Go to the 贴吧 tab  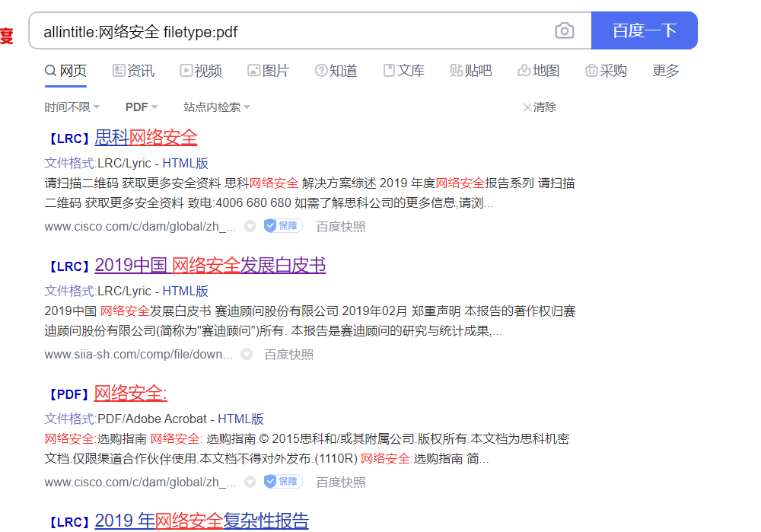[471, 71]
